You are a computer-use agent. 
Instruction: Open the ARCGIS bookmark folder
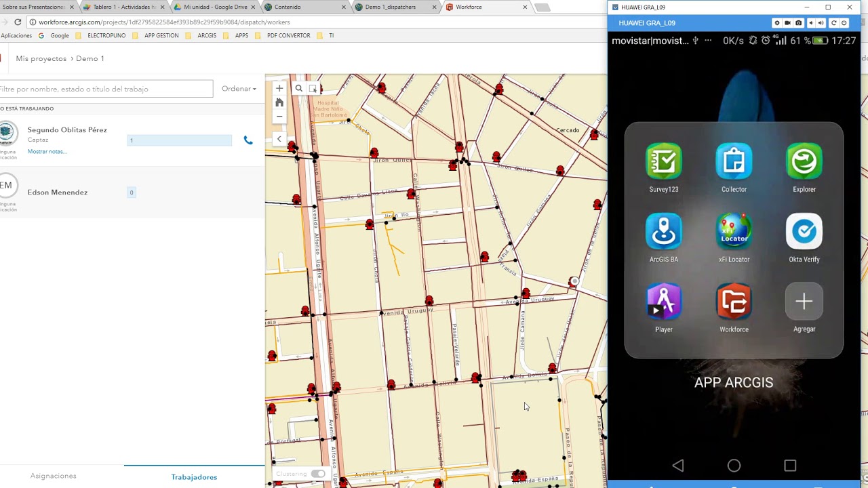[x=202, y=35]
